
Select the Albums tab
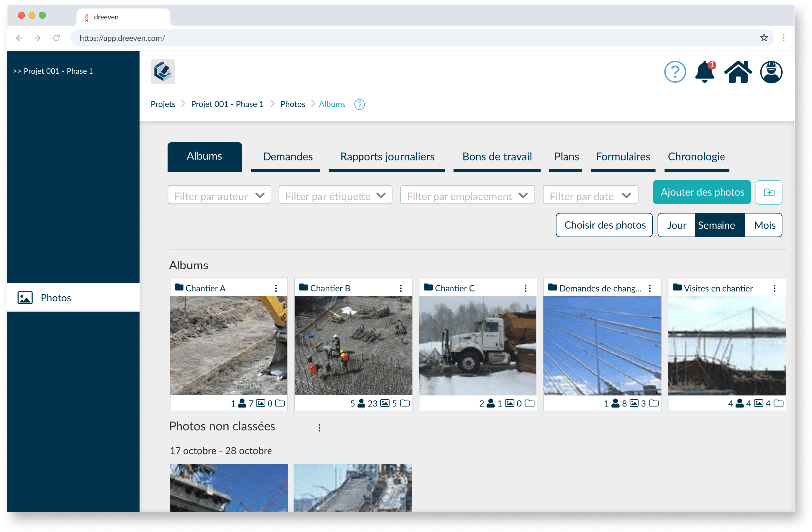204,157
